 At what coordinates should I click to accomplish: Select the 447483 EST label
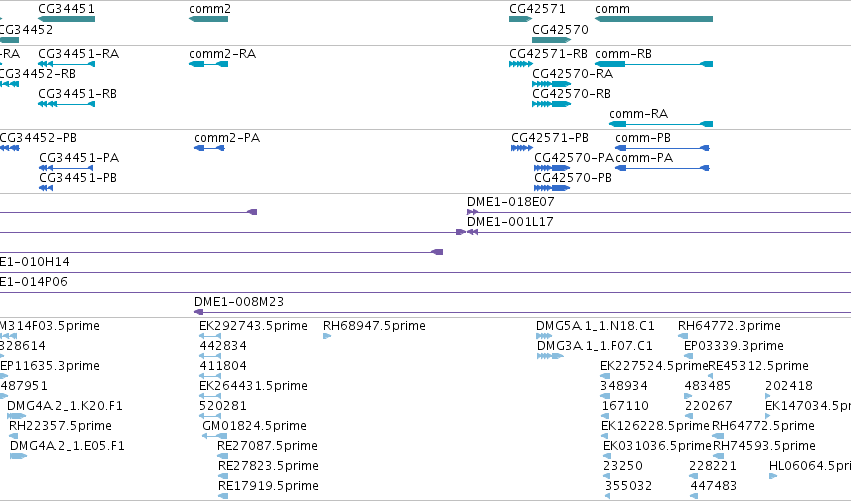pos(714,486)
